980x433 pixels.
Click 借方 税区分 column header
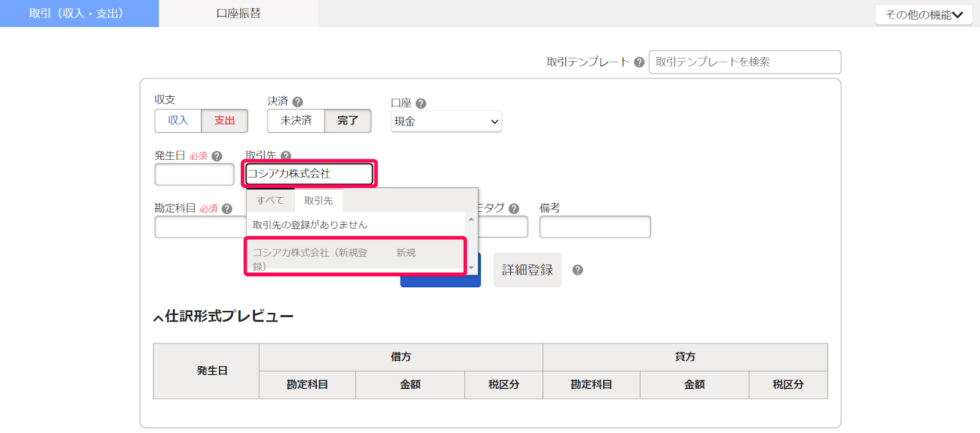pyautogui.click(x=503, y=385)
